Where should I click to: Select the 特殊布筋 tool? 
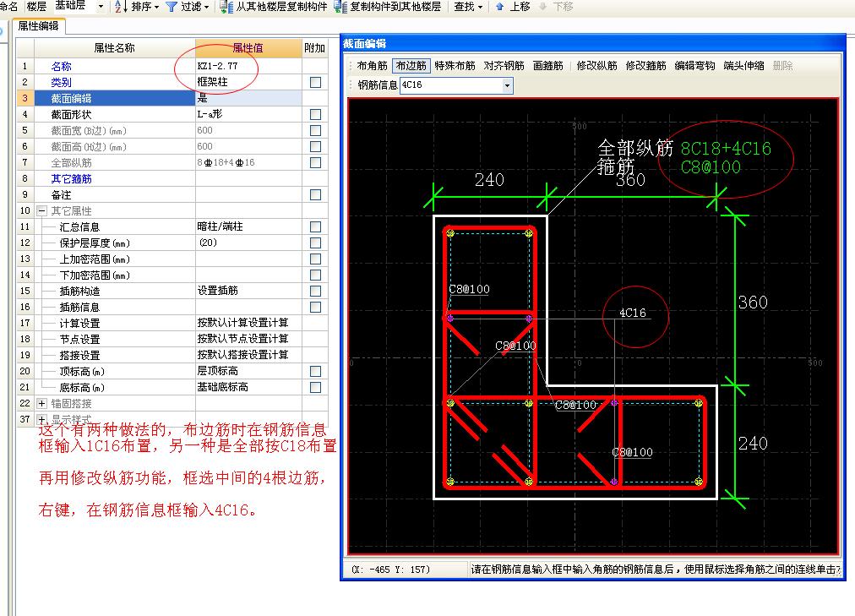click(455, 65)
